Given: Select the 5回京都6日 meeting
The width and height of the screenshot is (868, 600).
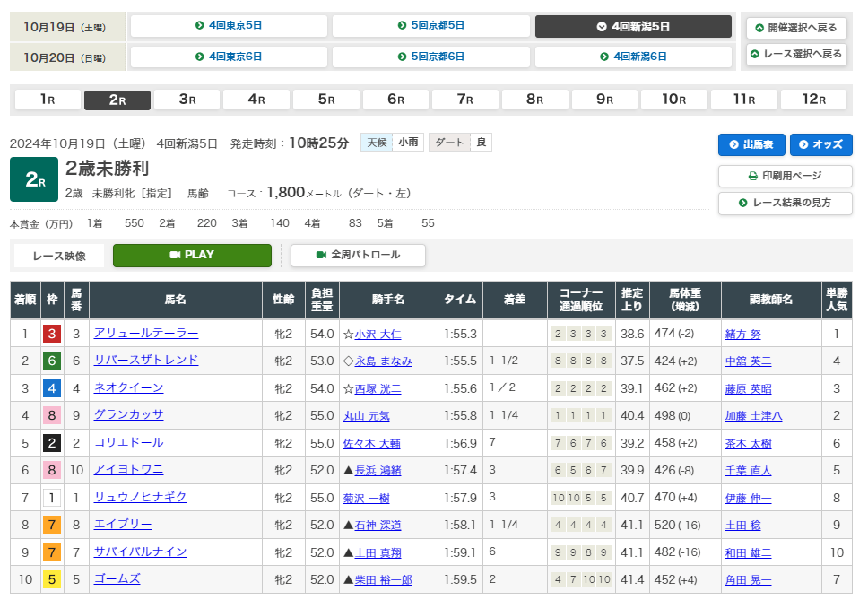Looking at the screenshot, I should (431, 57).
